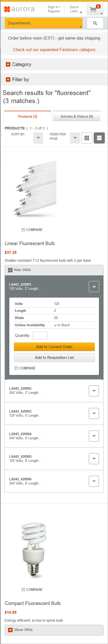Collapse SKU LA042_420901 details
The image size is (108, 644).
point(94,286)
